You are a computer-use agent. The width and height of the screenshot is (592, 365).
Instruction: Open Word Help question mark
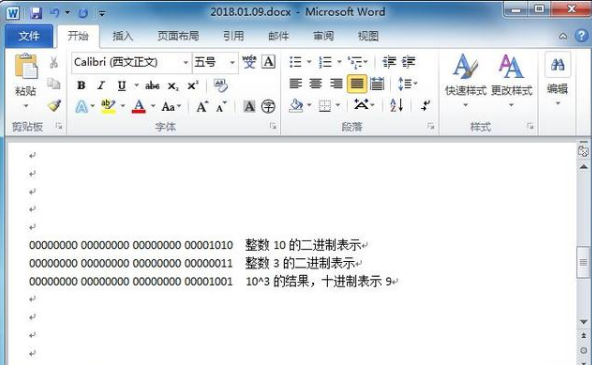point(581,36)
